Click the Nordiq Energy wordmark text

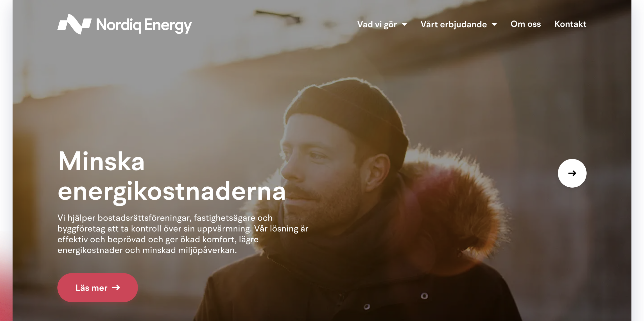tap(144, 25)
